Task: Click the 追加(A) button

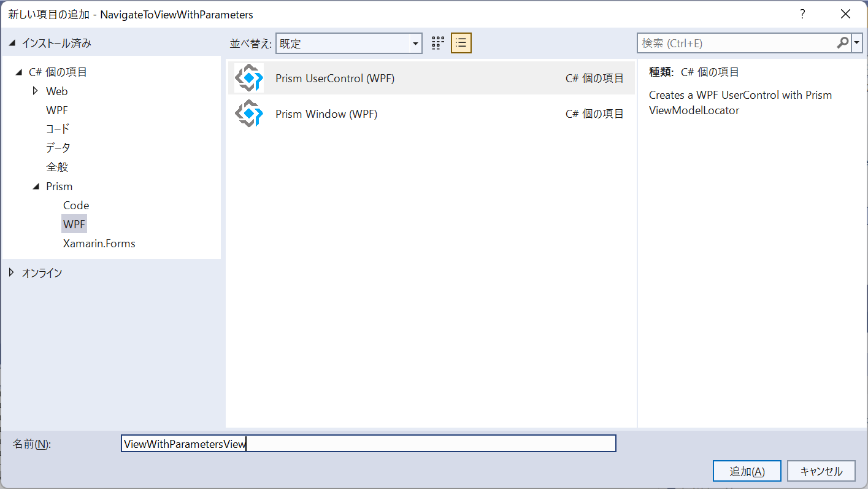Action: pyautogui.click(x=747, y=471)
